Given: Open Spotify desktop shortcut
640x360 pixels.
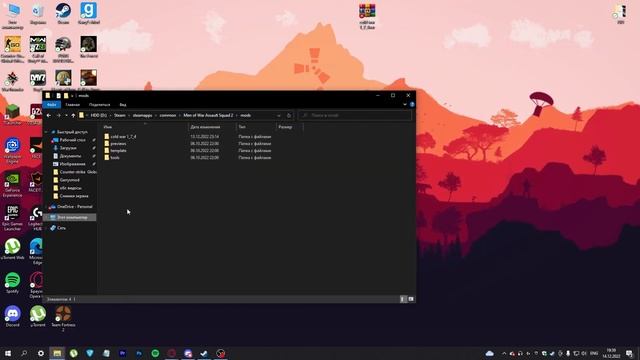Looking at the screenshot, I should coord(13,283).
